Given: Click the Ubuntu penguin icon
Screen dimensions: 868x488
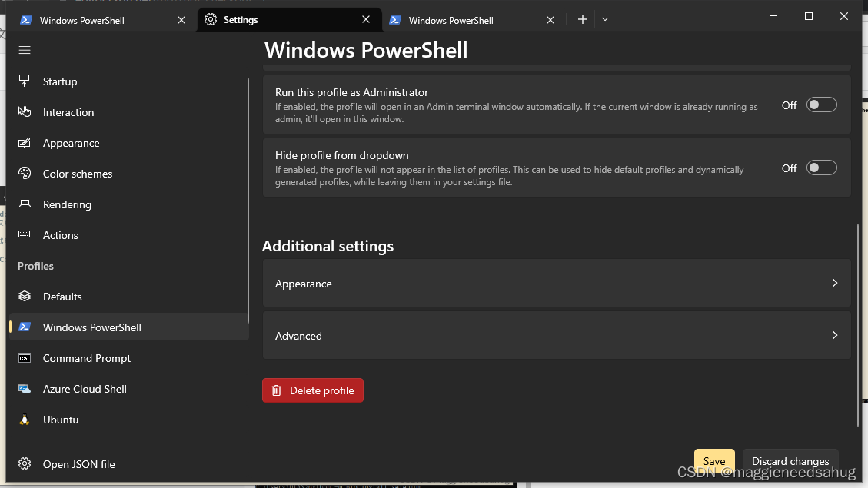Looking at the screenshot, I should point(25,420).
